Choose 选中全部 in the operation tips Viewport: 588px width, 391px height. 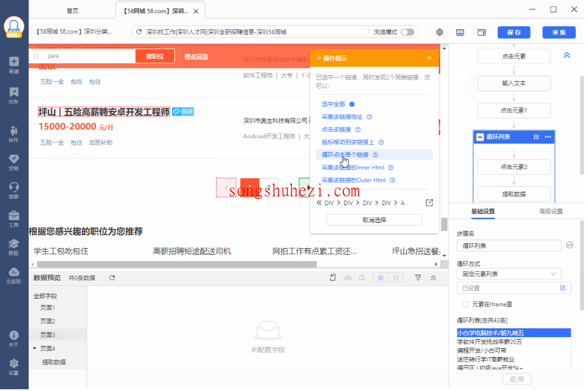333,104
